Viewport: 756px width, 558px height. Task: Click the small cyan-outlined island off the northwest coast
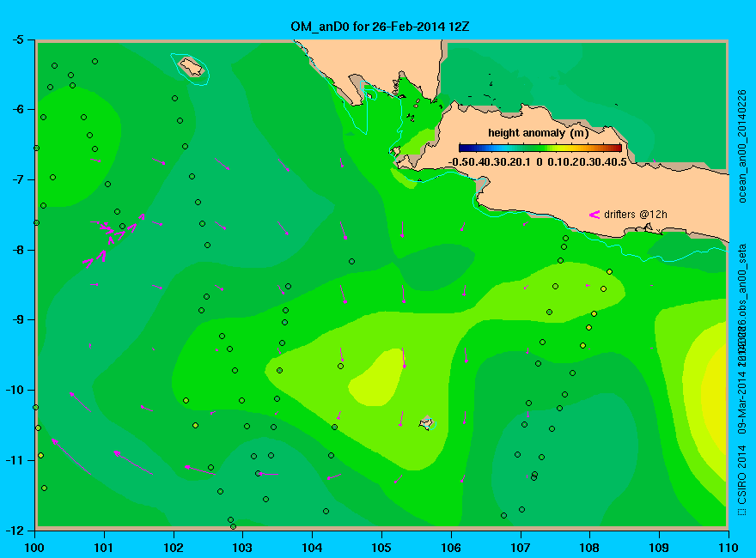(x=191, y=67)
